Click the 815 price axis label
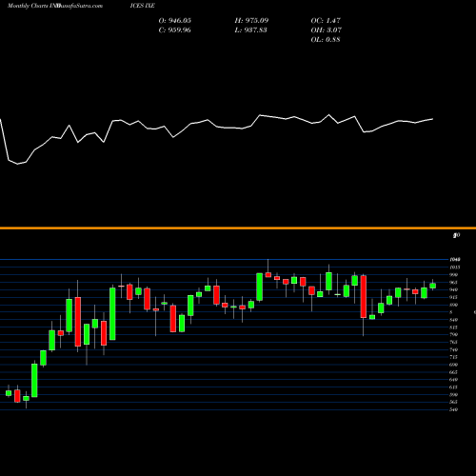Image resolution: width=476 pixels, height=476 pixels. pyautogui.click(x=454, y=327)
